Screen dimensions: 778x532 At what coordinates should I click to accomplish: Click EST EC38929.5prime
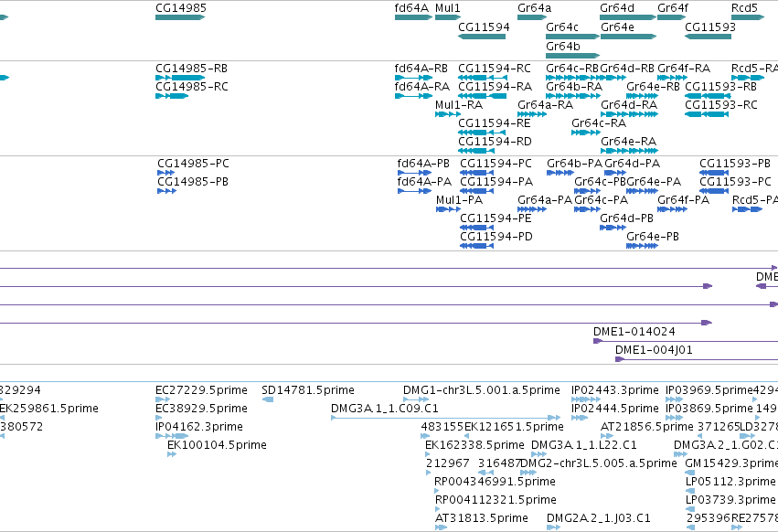click(x=159, y=418)
